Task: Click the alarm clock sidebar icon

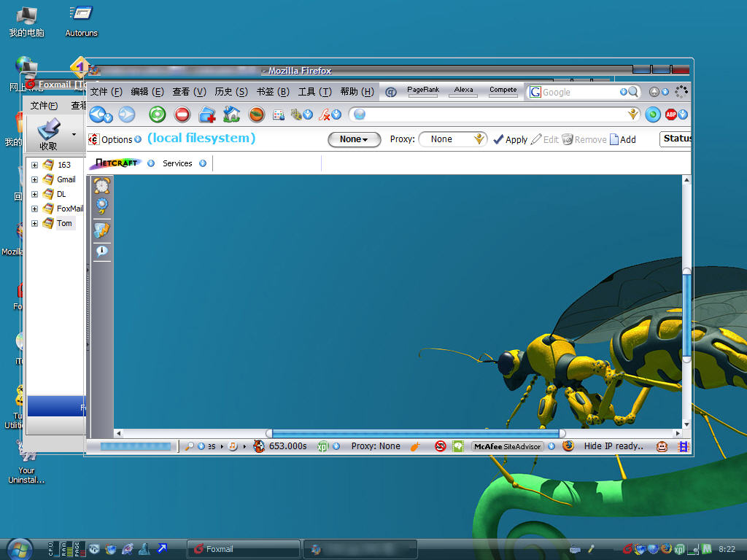Action: click(101, 185)
